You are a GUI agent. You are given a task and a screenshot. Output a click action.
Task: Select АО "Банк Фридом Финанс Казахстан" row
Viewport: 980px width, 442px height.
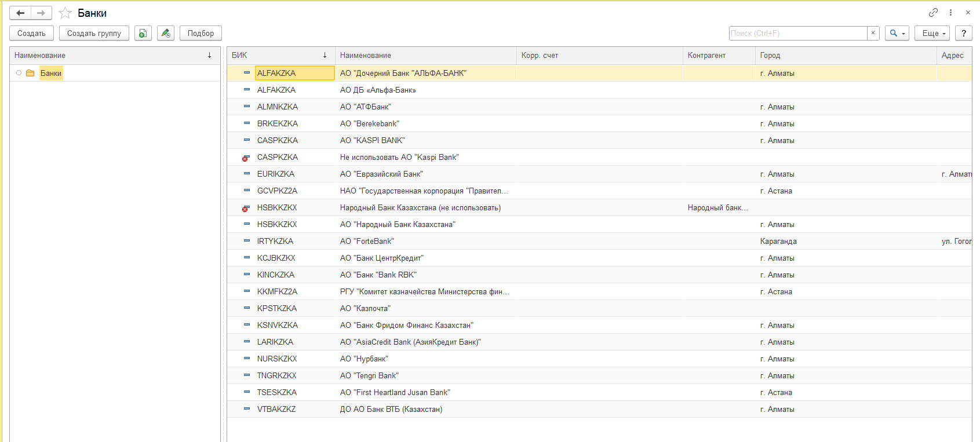click(599, 325)
